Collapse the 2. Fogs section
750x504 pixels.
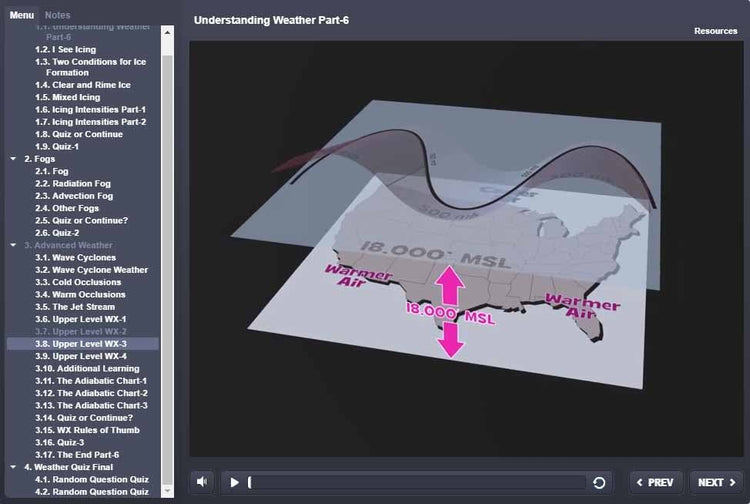click(13, 159)
